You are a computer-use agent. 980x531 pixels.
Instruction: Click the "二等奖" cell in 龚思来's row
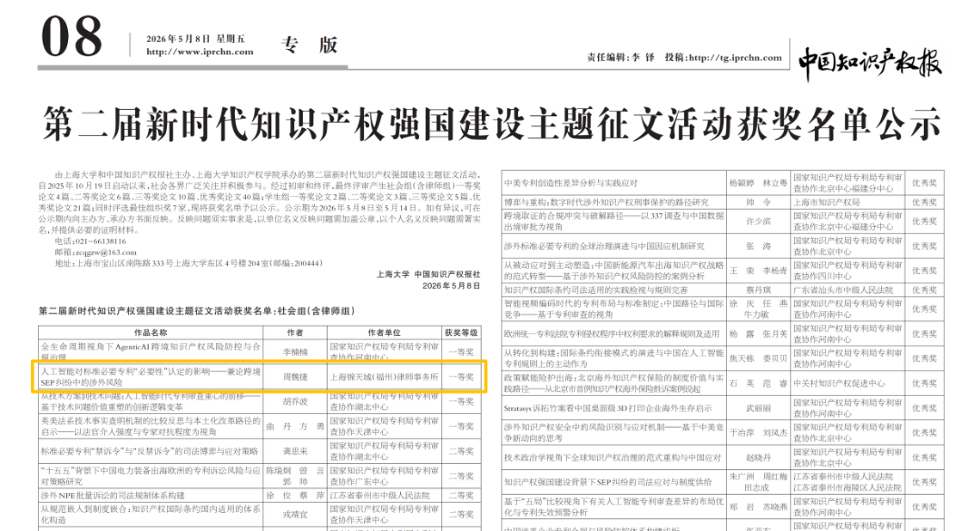[461, 451]
